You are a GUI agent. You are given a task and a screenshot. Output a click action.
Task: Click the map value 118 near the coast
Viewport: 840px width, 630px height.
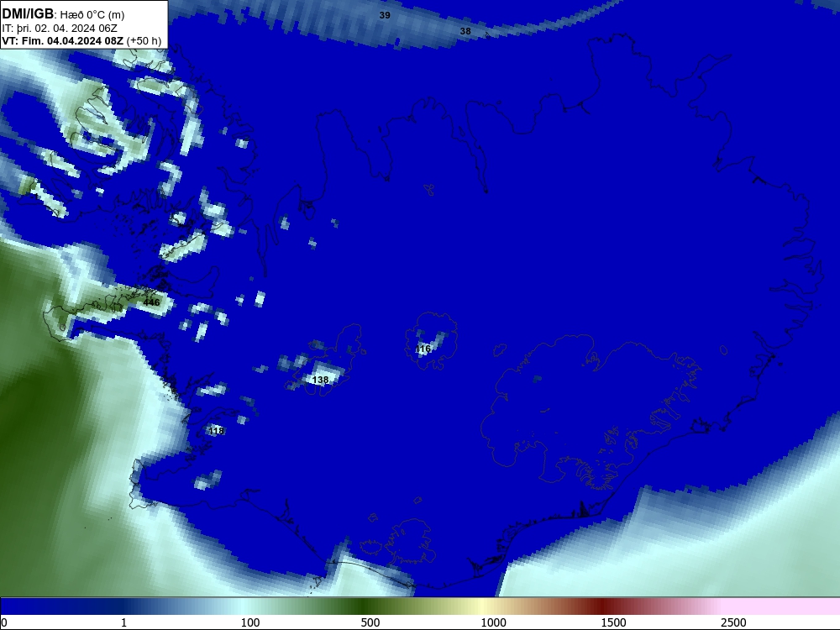[216, 431]
